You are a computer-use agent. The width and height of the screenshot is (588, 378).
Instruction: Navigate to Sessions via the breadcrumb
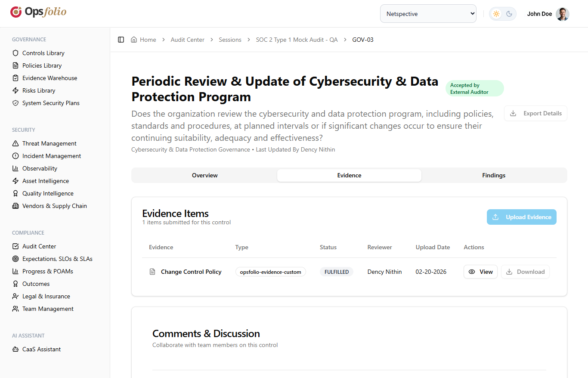click(230, 39)
